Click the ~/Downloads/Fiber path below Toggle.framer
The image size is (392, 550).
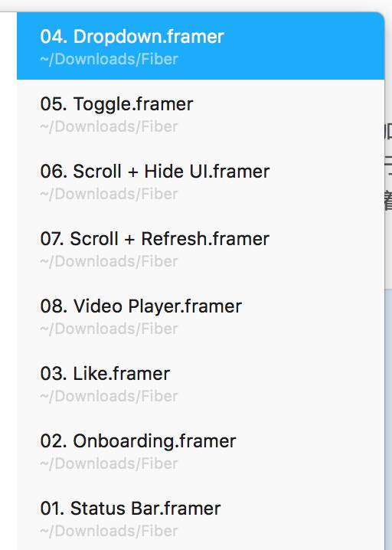pyautogui.click(x=109, y=126)
